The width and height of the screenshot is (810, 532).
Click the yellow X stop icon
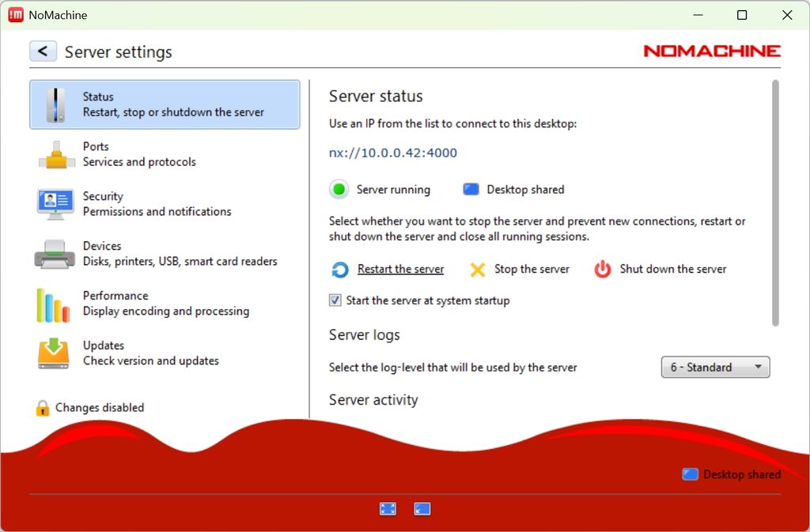[477, 270]
